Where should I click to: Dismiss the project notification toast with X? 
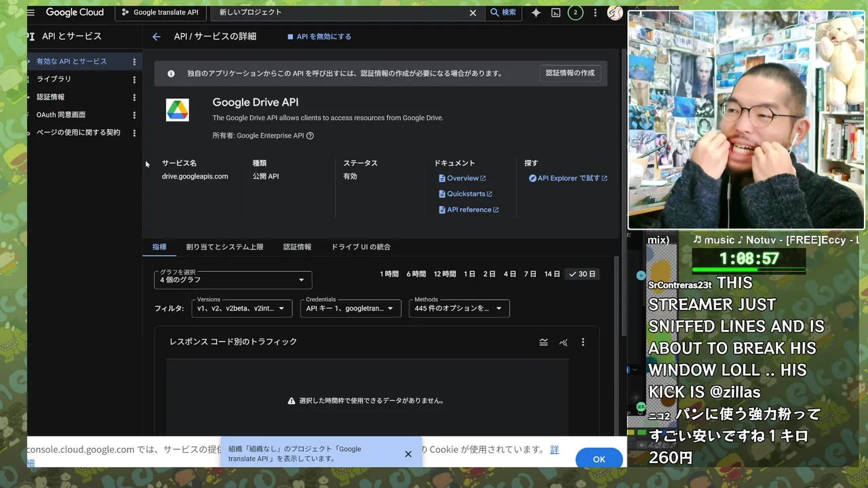(408, 454)
